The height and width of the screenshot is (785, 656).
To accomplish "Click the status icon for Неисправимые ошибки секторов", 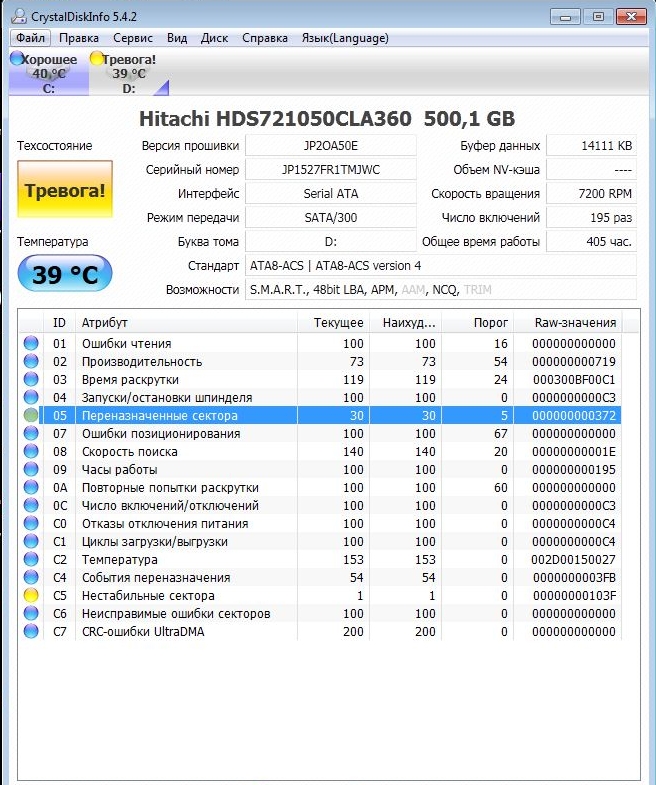I will 31,614.
